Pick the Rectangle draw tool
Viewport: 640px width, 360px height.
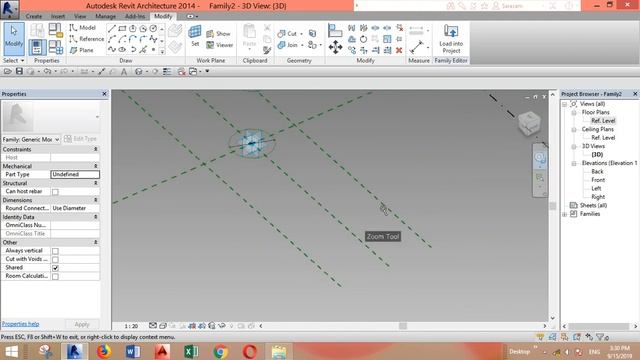122,29
